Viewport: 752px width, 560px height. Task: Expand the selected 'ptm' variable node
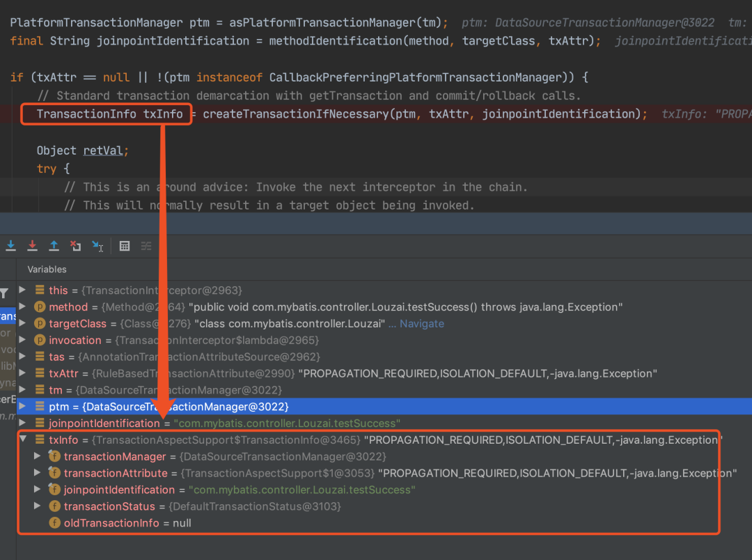point(22,406)
